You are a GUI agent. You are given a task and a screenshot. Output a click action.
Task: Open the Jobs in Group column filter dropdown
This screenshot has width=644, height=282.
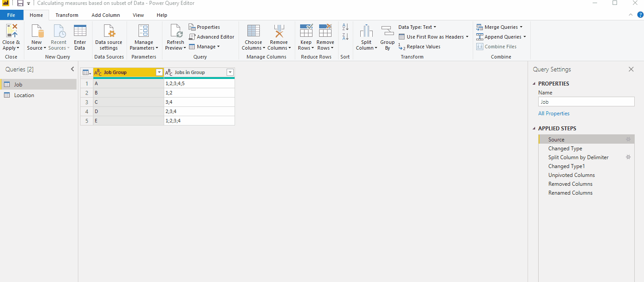point(230,72)
